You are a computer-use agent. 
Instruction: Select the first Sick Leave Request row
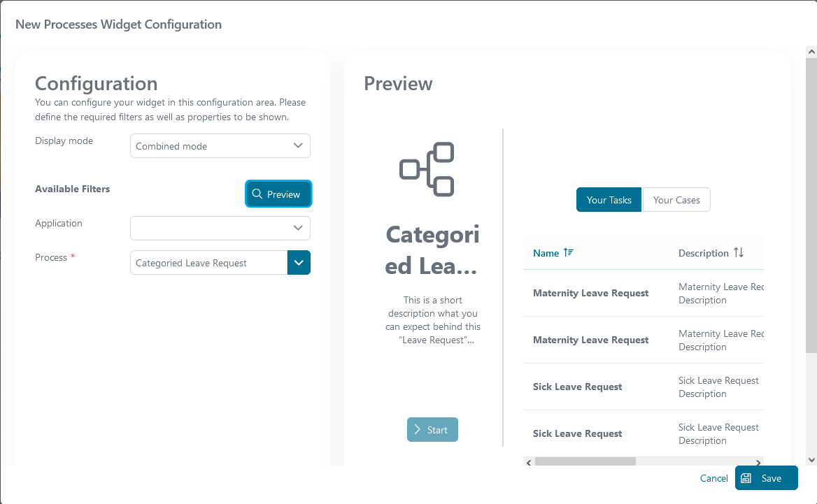click(x=644, y=387)
